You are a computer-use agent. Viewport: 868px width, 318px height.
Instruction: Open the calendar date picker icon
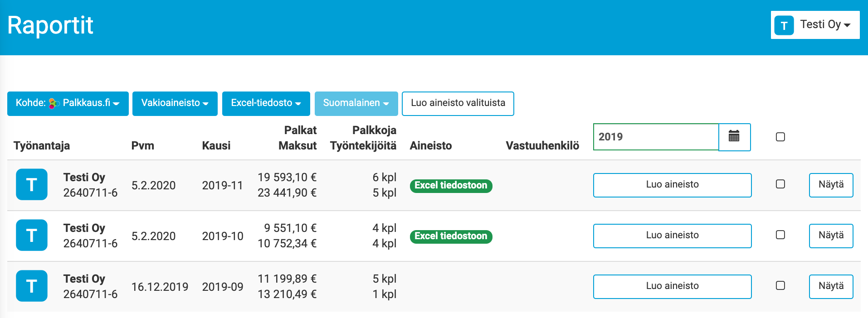point(734,137)
